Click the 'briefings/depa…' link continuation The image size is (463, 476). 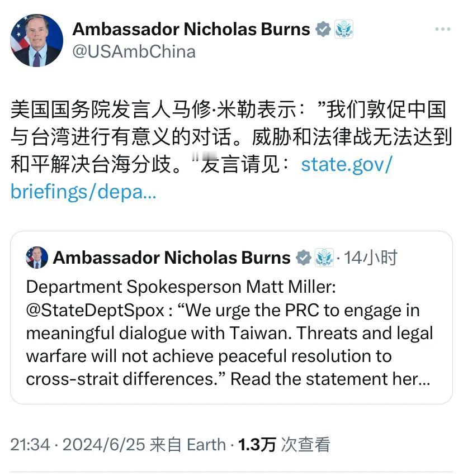click(x=83, y=192)
